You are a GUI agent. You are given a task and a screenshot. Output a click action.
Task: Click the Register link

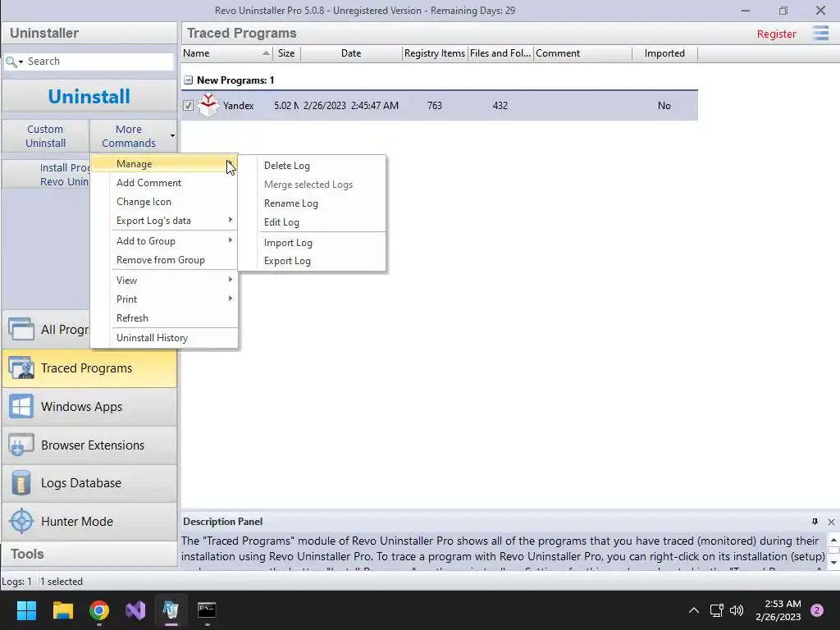[776, 34]
